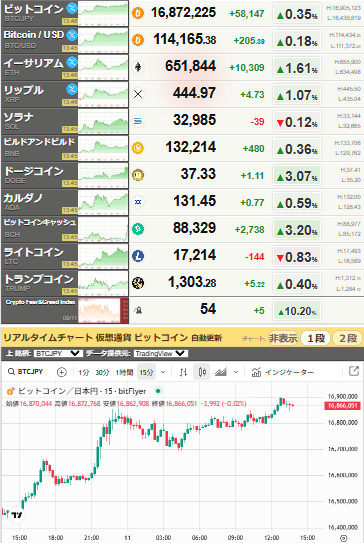Select the 30分 interval
The width and height of the screenshot is (364, 543).
coord(102,372)
